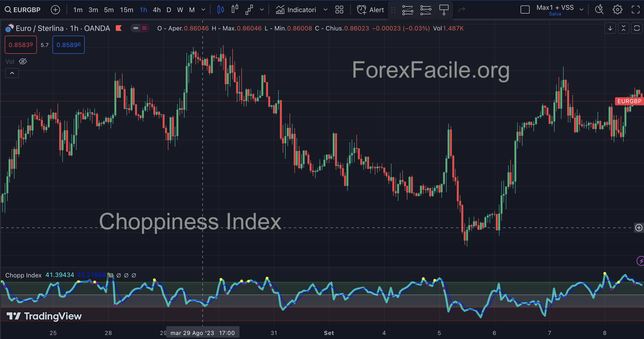Click the spread value 5.7
The image size is (644, 339).
point(44,45)
